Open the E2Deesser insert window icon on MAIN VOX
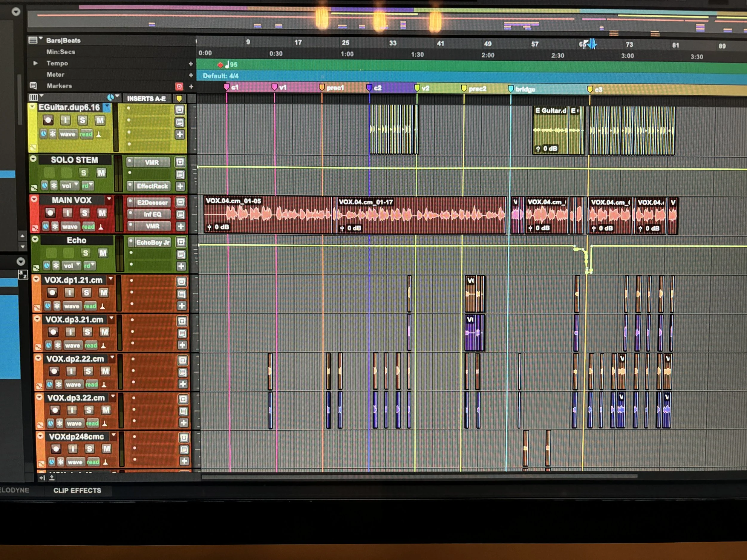Screen dimensions: 747x560 click(180, 202)
